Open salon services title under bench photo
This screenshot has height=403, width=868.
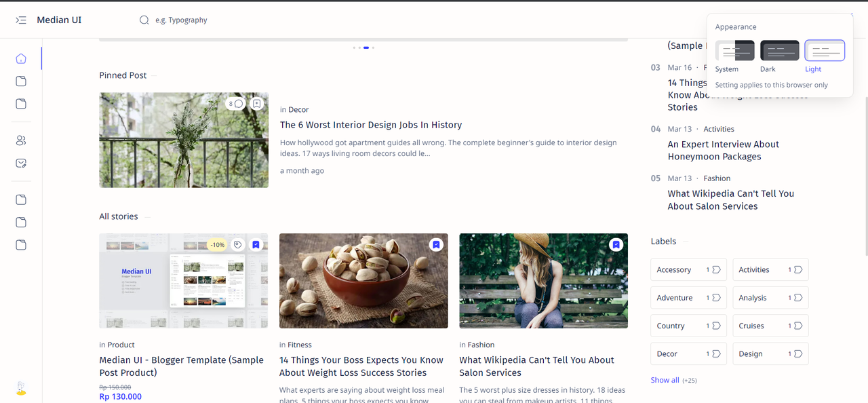point(536,366)
